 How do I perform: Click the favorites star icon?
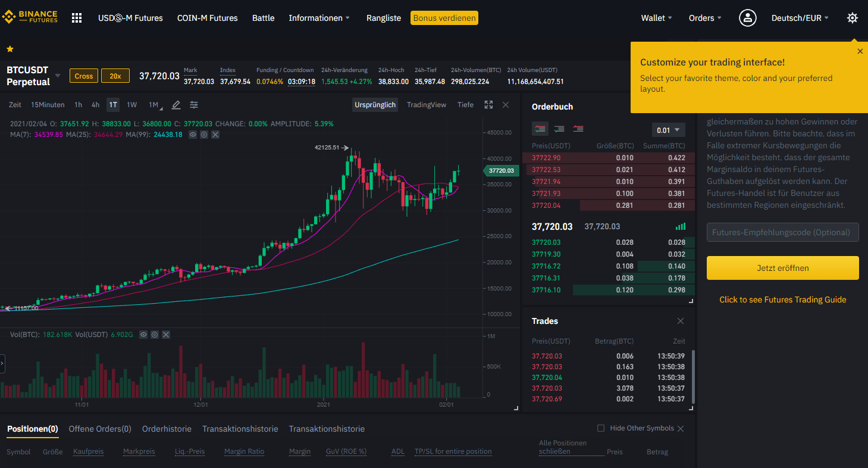tap(10, 49)
